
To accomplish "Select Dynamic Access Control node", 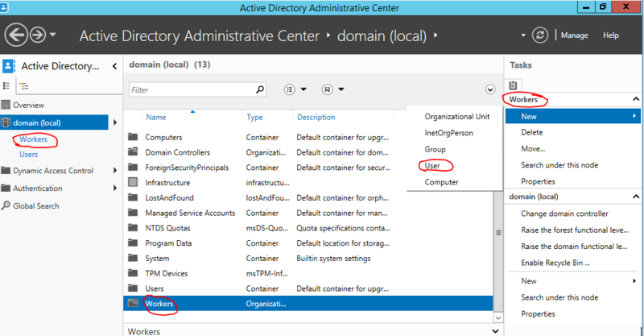I will point(52,171).
